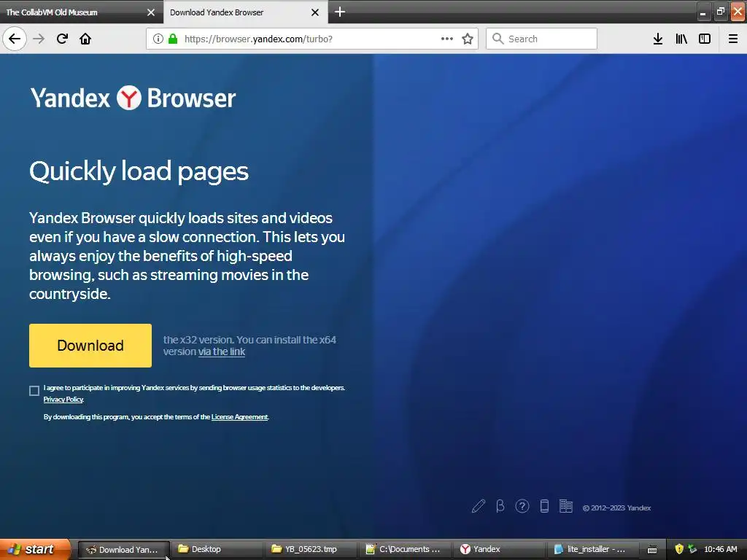This screenshot has width=747, height=560.
Task: Open a new tab with plus button
Action: [x=340, y=12]
